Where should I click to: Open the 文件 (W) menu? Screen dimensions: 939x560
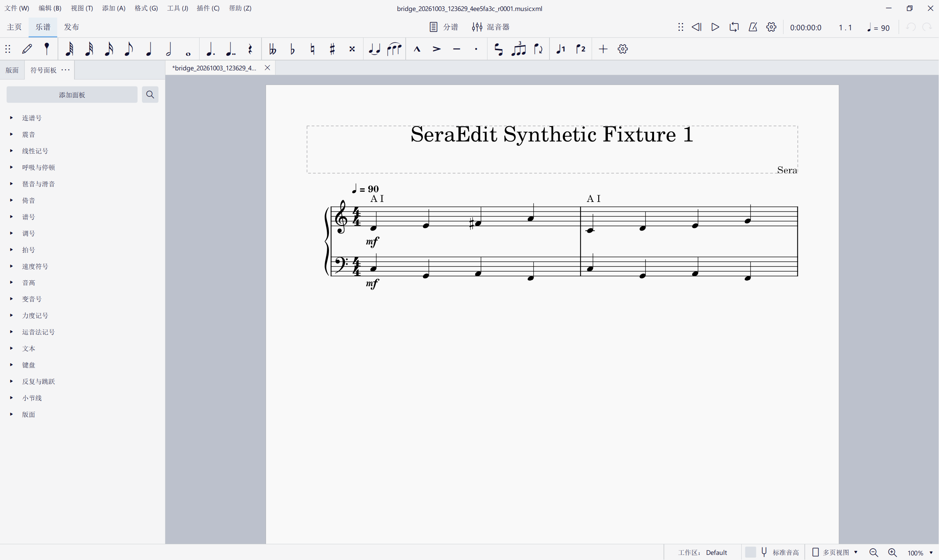point(17,8)
